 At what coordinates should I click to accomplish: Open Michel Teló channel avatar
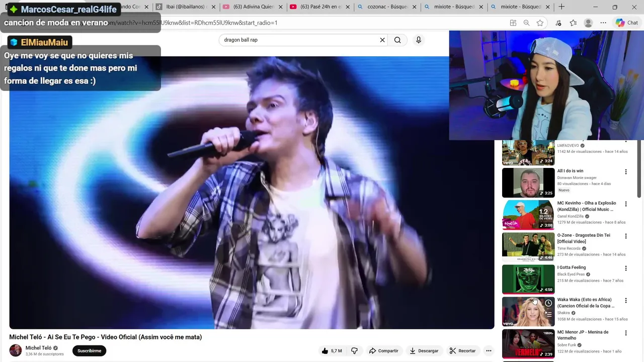(16, 350)
